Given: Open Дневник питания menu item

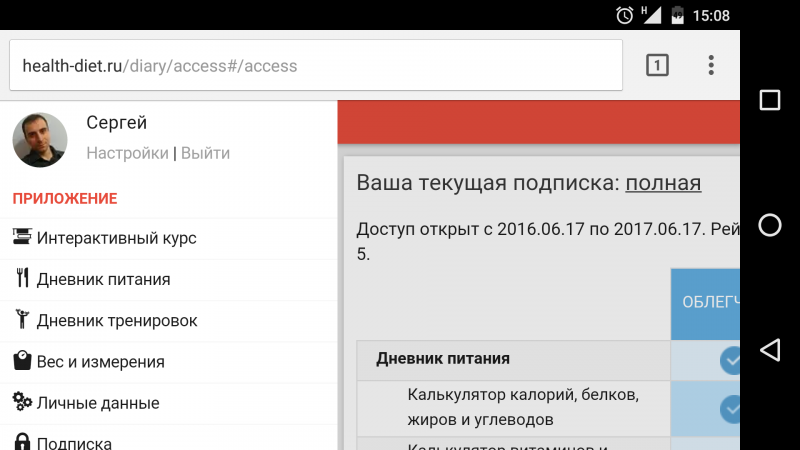Looking at the screenshot, I should click(x=103, y=279).
